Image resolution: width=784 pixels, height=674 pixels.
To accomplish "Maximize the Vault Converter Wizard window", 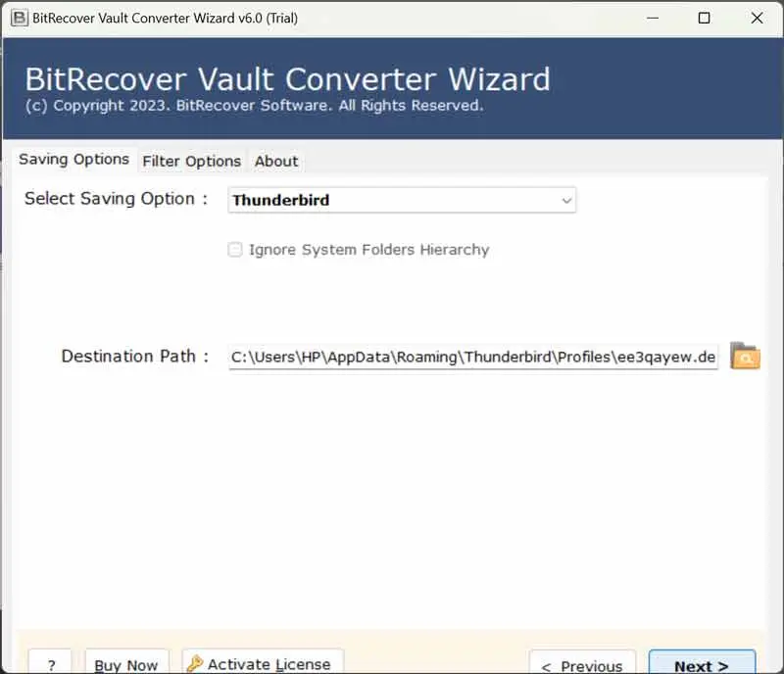I will (x=704, y=18).
